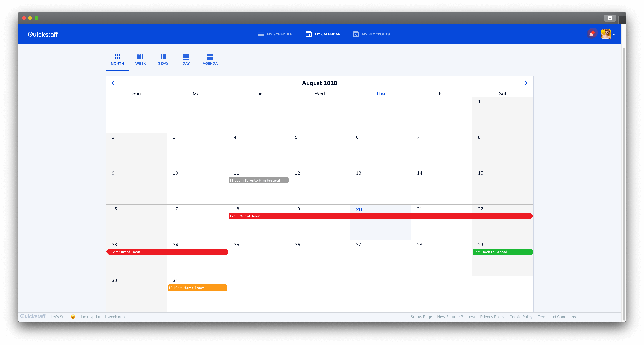Image resolution: width=644 pixels, height=345 pixels.
Task: Select the Day view icon
Action: (186, 56)
